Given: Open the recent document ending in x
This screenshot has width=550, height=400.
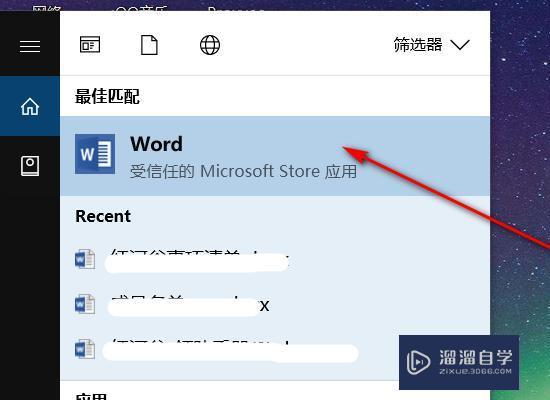Looking at the screenshot, I should (x=275, y=305).
